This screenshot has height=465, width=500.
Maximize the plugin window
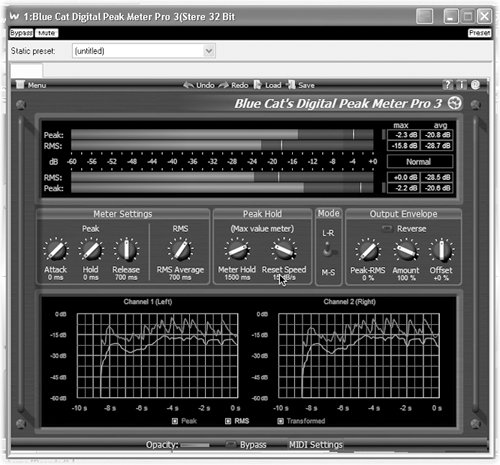(x=468, y=16)
